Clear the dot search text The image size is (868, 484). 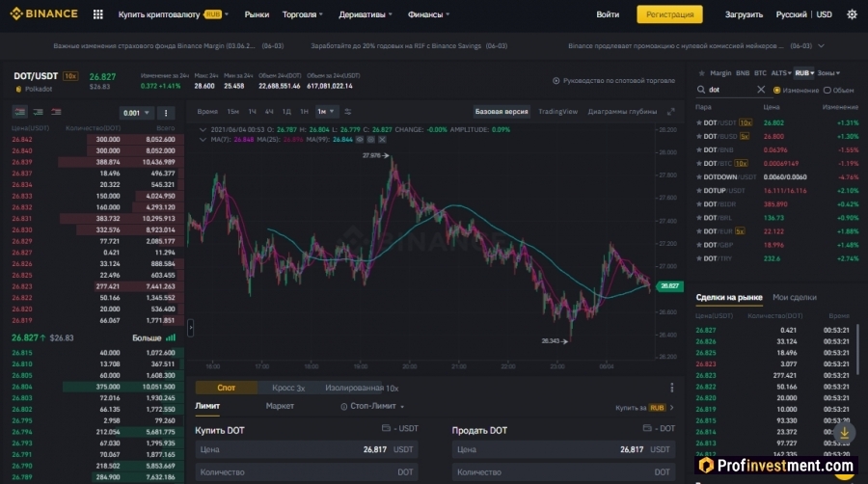(x=761, y=90)
